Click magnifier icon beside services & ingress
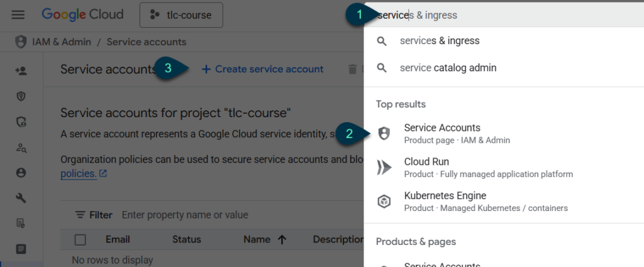This screenshot has height=267, width=644. [382, 41]
